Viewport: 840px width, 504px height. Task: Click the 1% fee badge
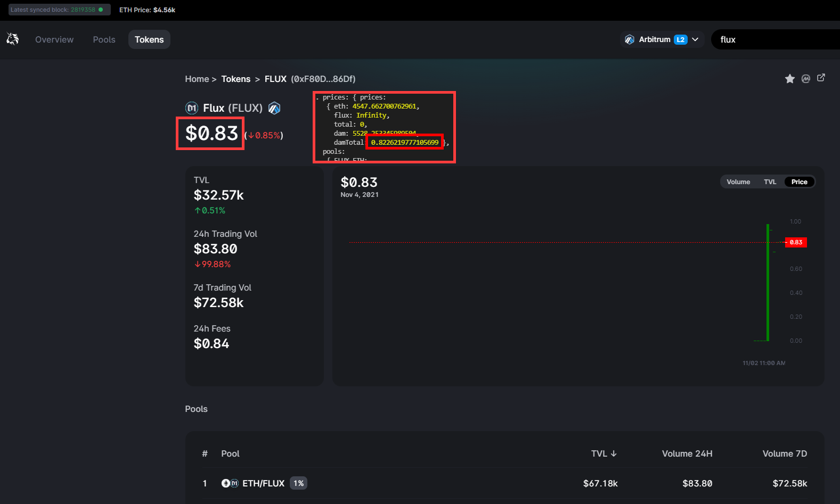click(x=298, y=483)
